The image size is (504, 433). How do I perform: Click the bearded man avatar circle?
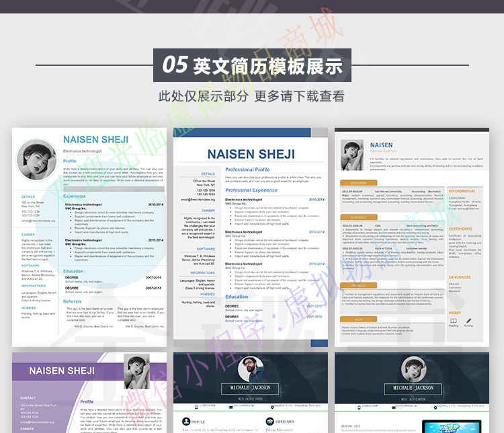pyautogui.click(x=251, y=369)
